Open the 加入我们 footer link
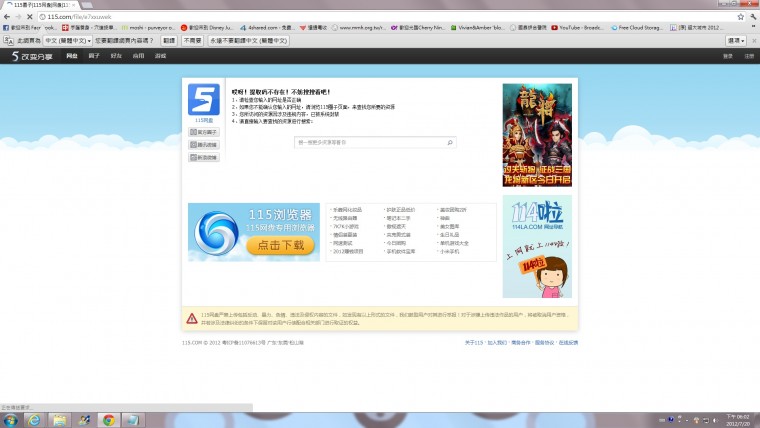760x428 pixels. click(497, 343)
